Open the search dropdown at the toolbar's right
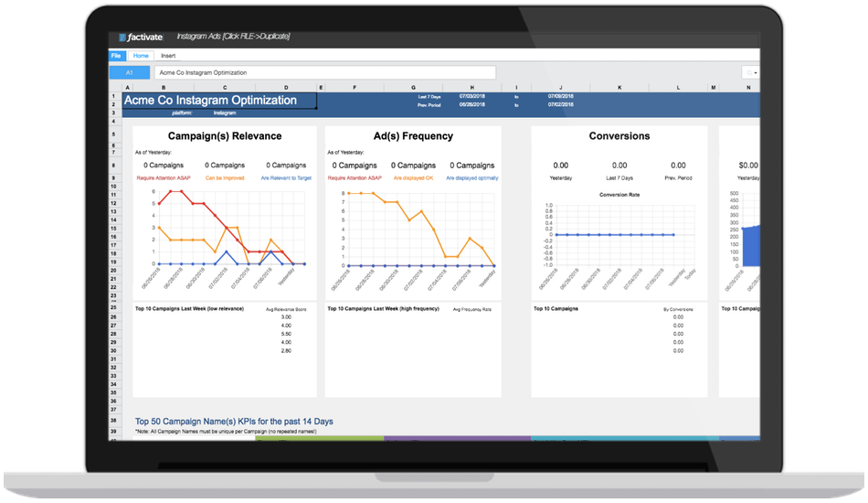868x503 pixels. pos(751,72)
